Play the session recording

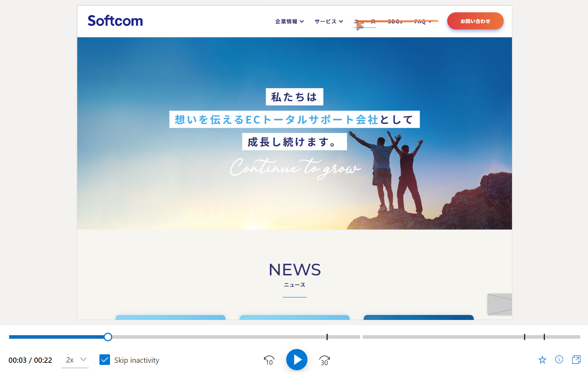pos(296,360)
